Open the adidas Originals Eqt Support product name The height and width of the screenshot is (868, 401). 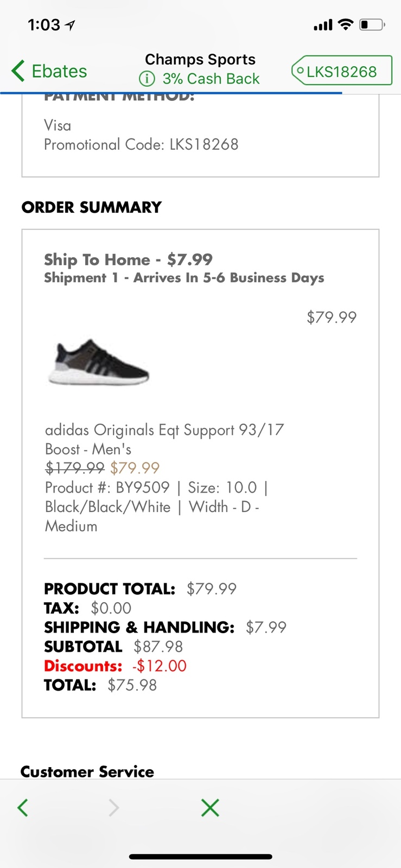click(164, 439)
